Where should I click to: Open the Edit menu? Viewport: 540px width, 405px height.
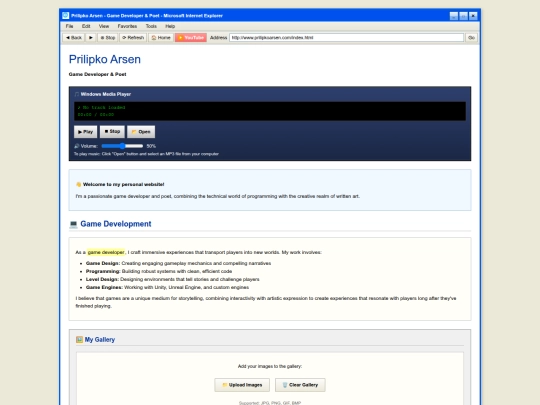point(86,26)
